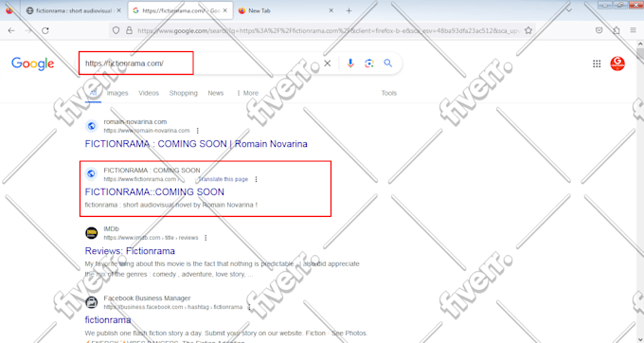Open the Pocket save icon

pyautogui.click(x=599, y=30)
